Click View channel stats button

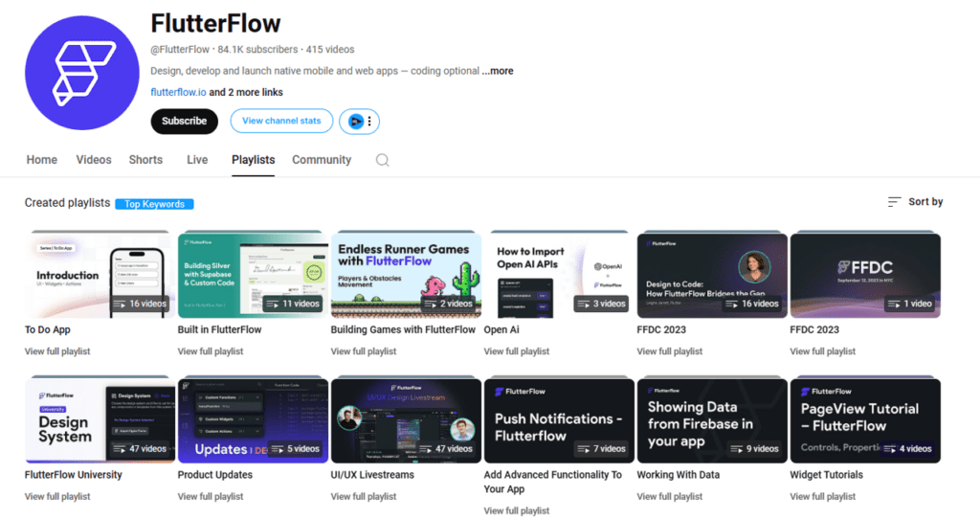click(x=281, y=121)
